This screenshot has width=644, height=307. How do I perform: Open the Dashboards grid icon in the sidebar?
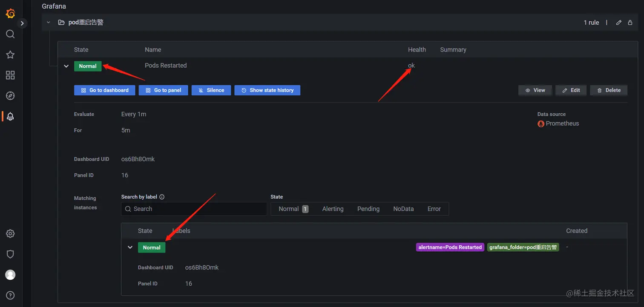pos(10,75)
